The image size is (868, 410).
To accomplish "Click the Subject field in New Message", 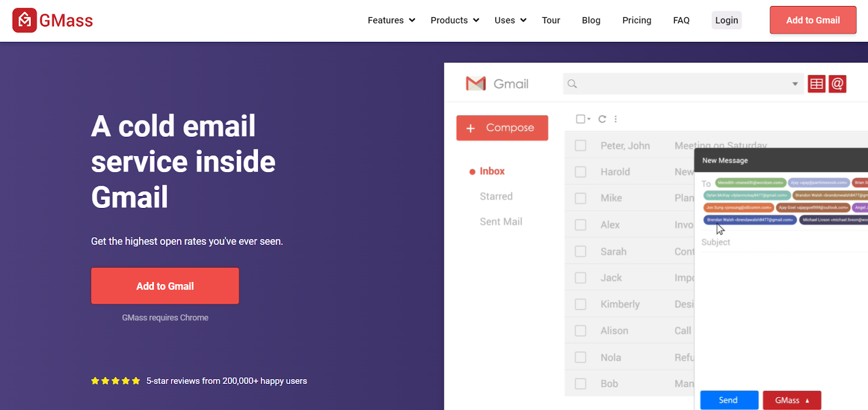I will (784, 242).
